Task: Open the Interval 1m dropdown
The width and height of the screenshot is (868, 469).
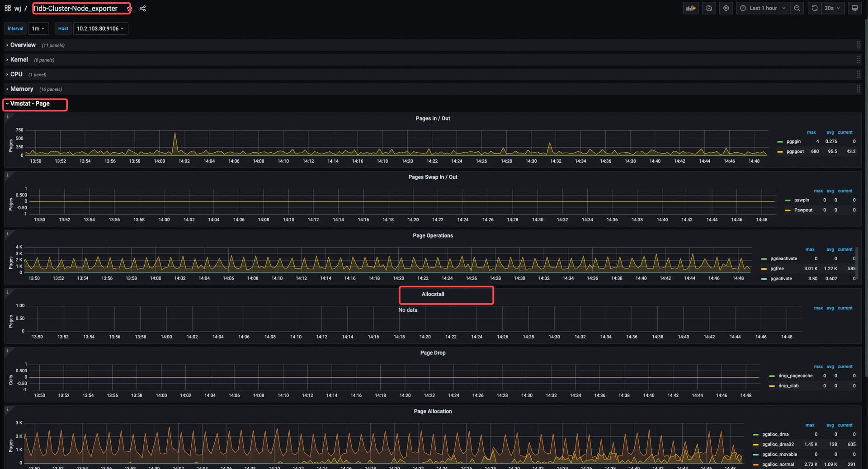Action: 38,28
